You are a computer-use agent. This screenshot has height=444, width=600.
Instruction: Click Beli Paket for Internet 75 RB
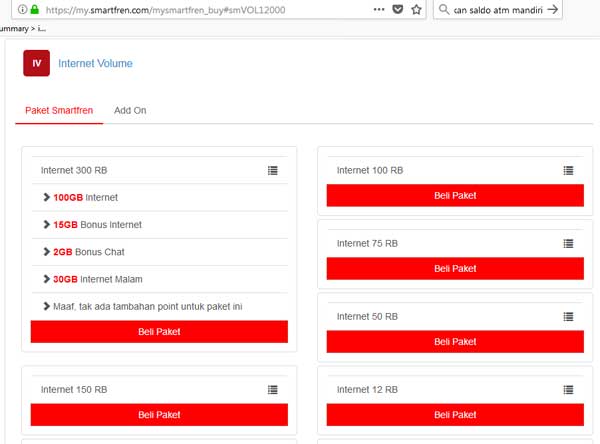(455, 269)
